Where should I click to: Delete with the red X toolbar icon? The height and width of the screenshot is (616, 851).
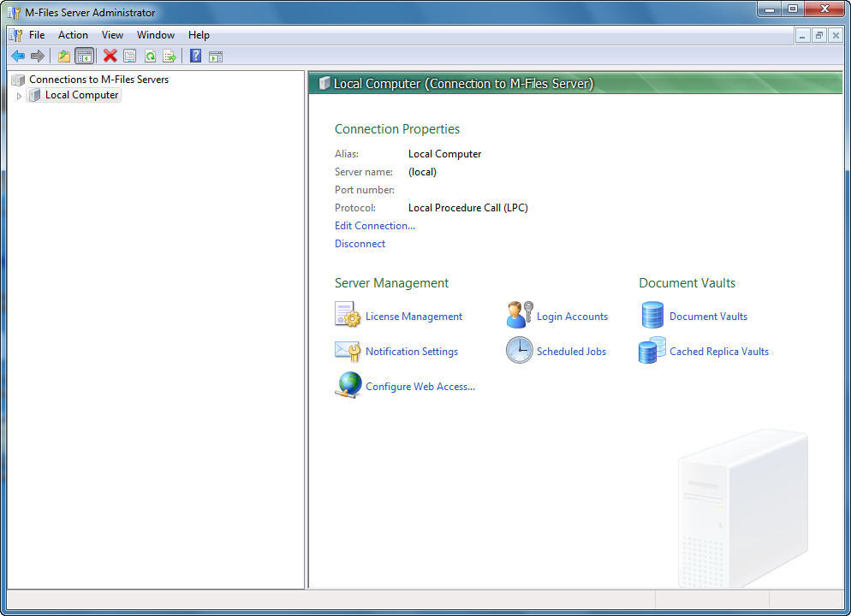110,56
